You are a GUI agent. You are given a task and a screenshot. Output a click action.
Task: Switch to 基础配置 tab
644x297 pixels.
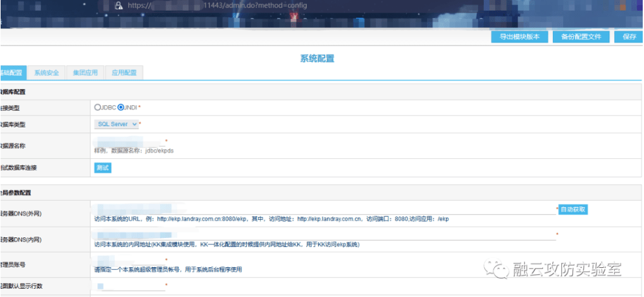pyautogui.click(x=13, y=73)
